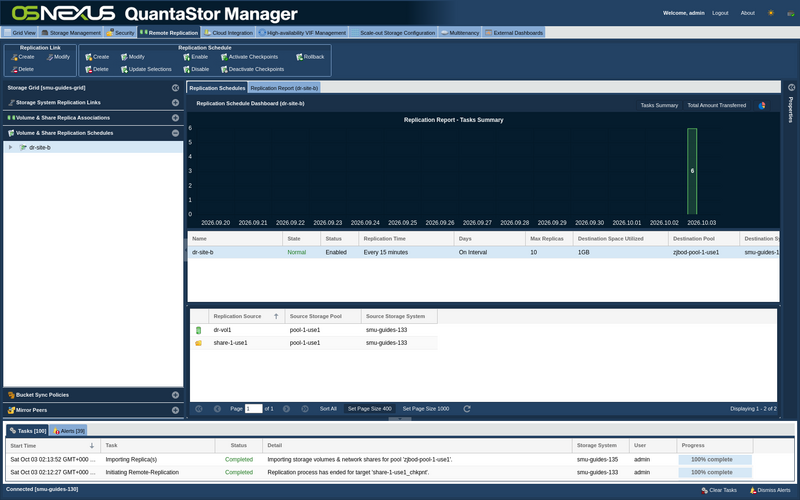Sort by Replication Source column header

point(246,316)
